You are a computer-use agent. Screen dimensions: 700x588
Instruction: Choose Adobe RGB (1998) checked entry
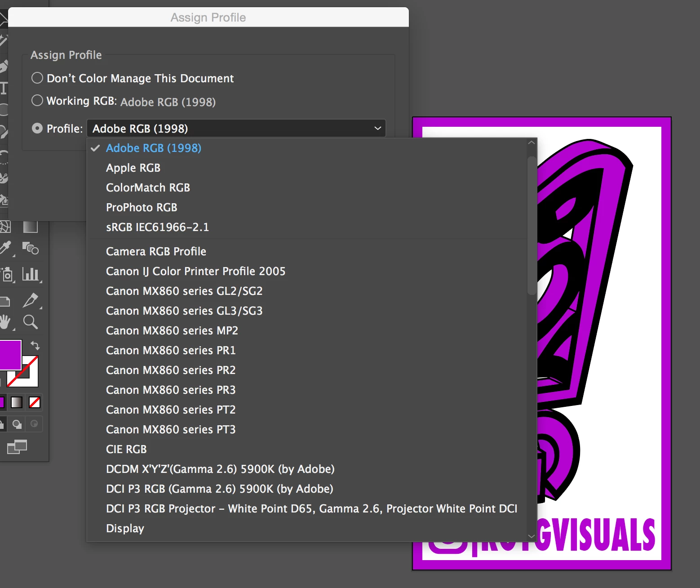tap(307, 148)
